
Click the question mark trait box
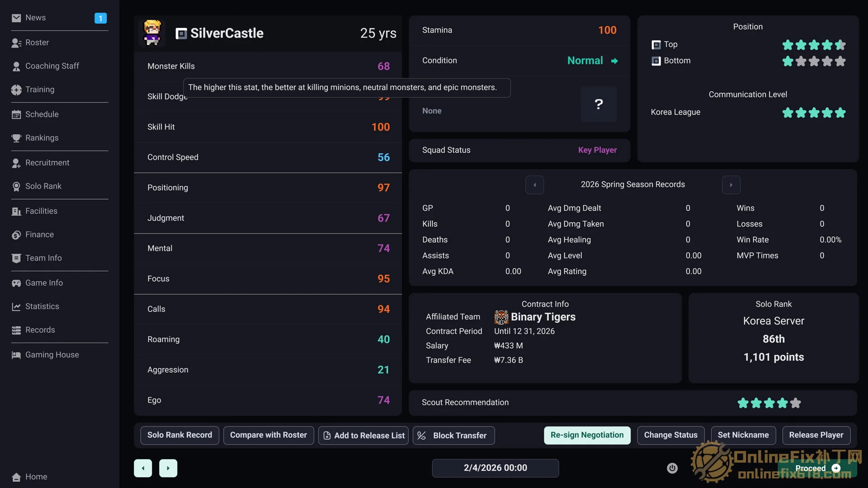599,104
